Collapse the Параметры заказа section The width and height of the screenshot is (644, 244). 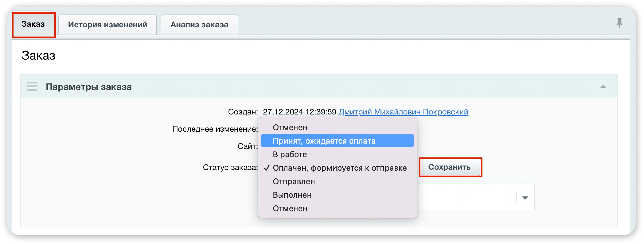click(603, 86)
